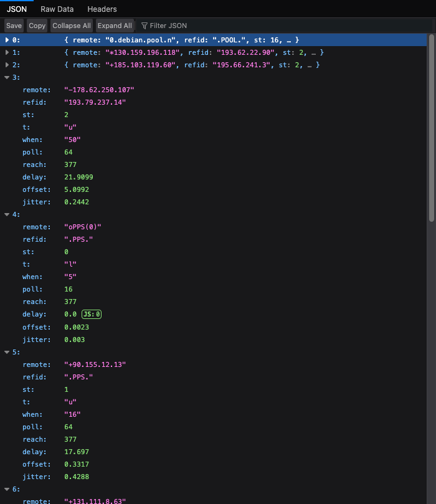Screen dimensions: 436x504
Task: Collapse row 6 using its arrow
Action: [7, 490]
